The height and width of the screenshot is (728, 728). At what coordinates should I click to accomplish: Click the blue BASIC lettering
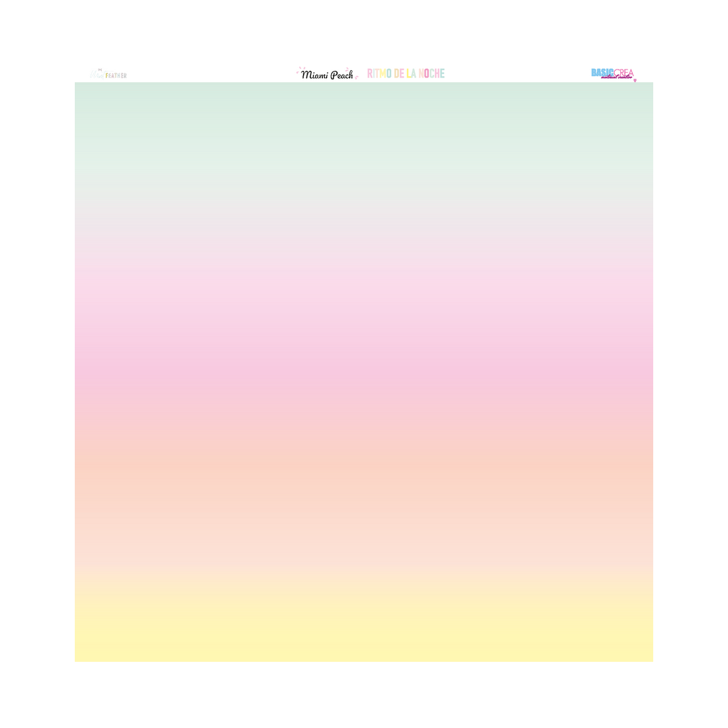602,73
